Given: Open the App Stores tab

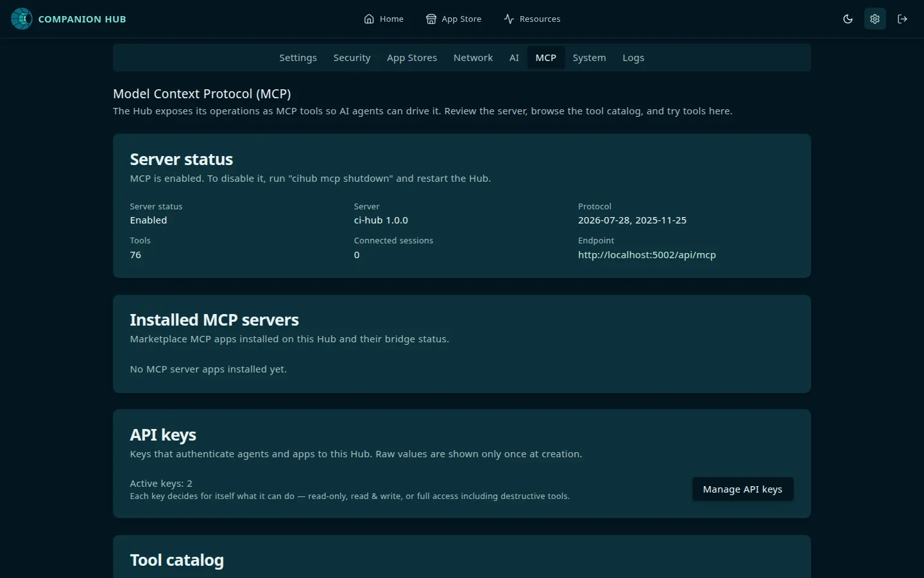Looking at the screenshot, I should point(412,58).
